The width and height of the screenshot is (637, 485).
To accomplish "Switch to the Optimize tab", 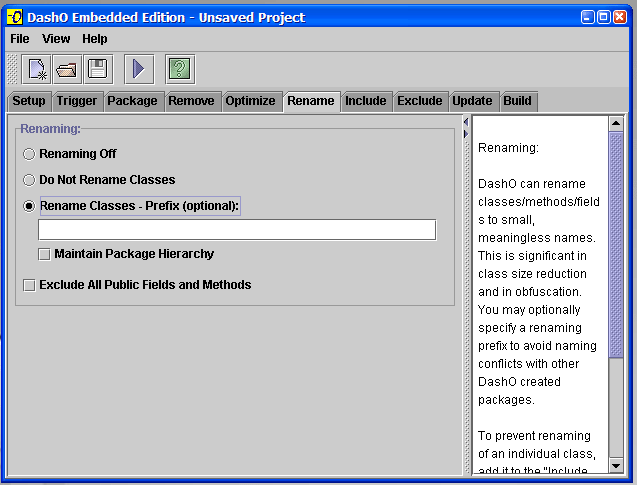I will click(250, 101).
